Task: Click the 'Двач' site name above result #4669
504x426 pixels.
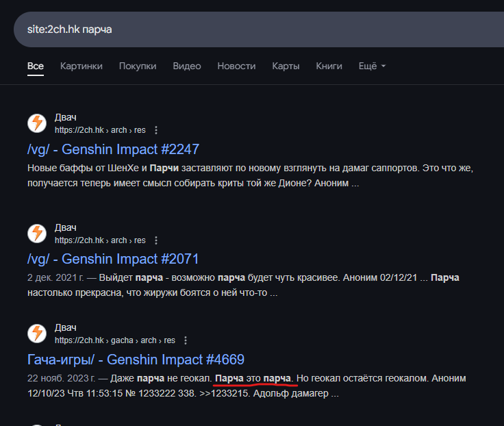Action: click(x=66, y=327)
